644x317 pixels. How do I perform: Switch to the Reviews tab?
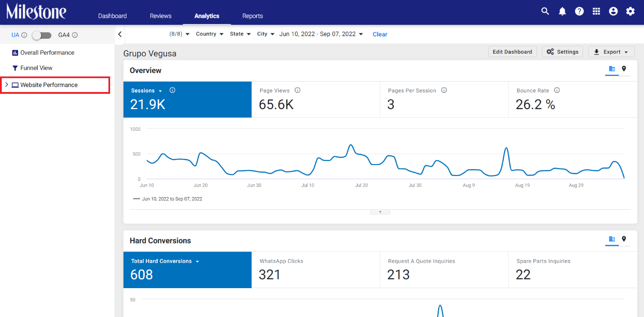(161, 16)
